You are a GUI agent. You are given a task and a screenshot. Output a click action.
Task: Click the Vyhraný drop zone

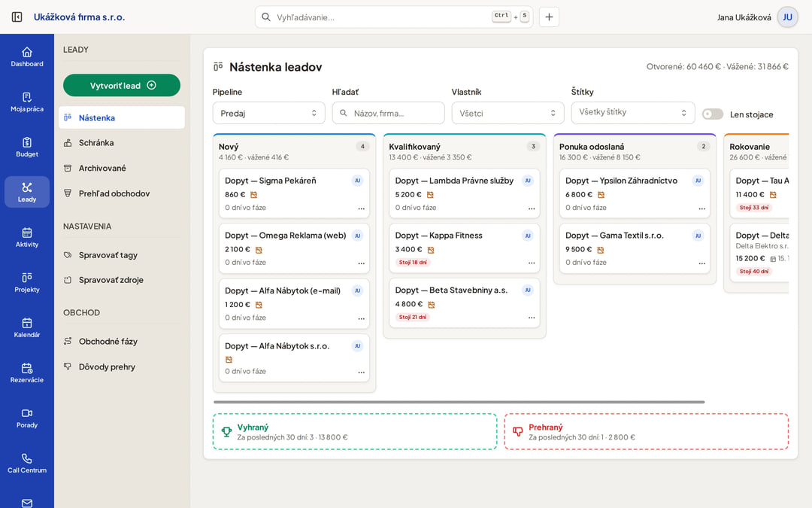coord(355,431)
